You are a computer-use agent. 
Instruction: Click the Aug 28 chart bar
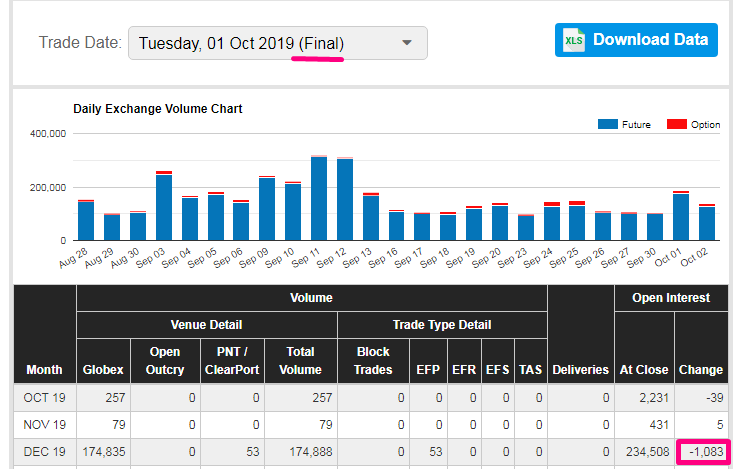86,220
